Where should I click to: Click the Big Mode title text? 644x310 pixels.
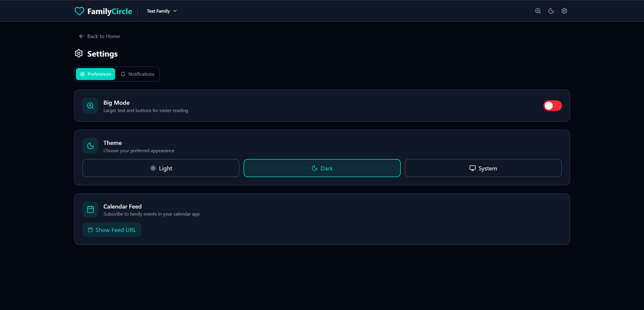tap(116, 103)
